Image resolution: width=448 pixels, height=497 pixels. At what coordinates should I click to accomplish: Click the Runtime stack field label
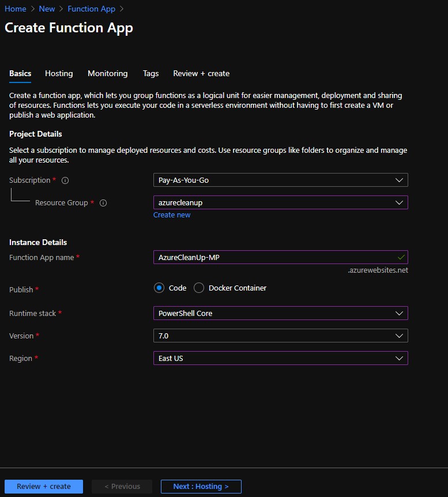tap(32, 314)
